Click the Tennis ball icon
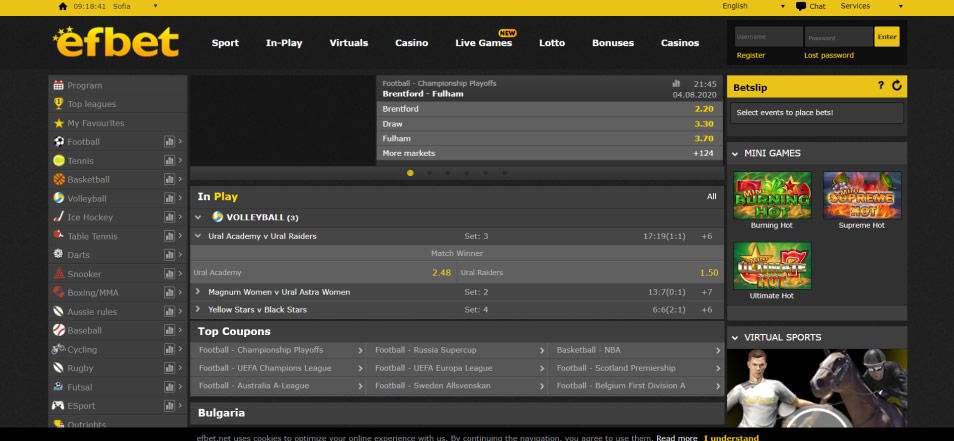 pos(58,161)
